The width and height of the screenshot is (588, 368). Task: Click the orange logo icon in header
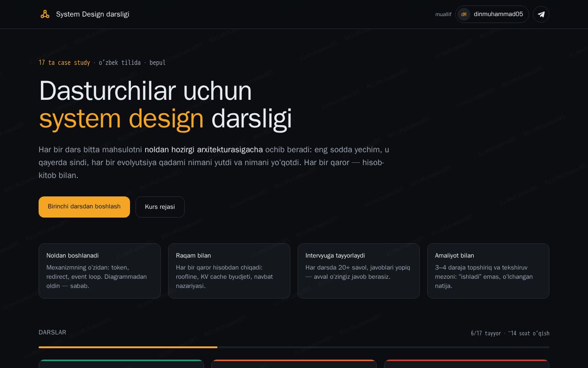tap(45, 14)
